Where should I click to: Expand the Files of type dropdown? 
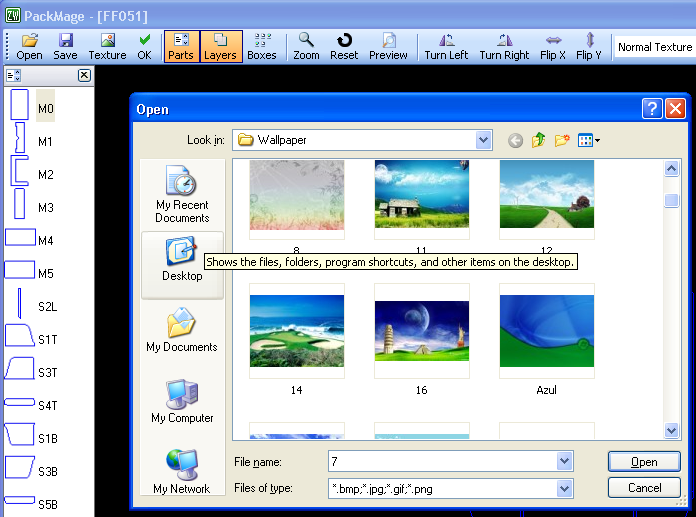pyautogui.click(x=564, y=489)
